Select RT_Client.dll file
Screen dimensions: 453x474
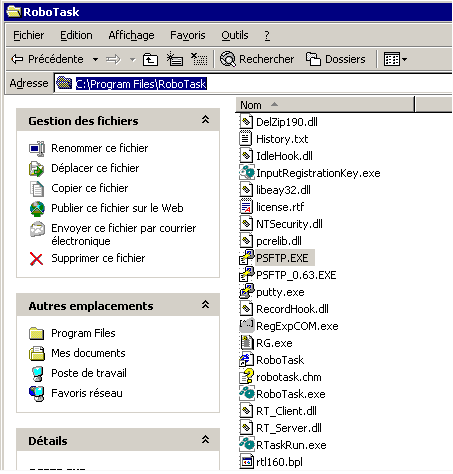[286, 411]
